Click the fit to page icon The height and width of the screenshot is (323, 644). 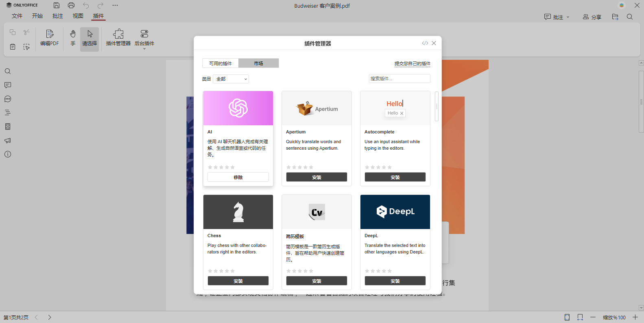coord(567,317)
